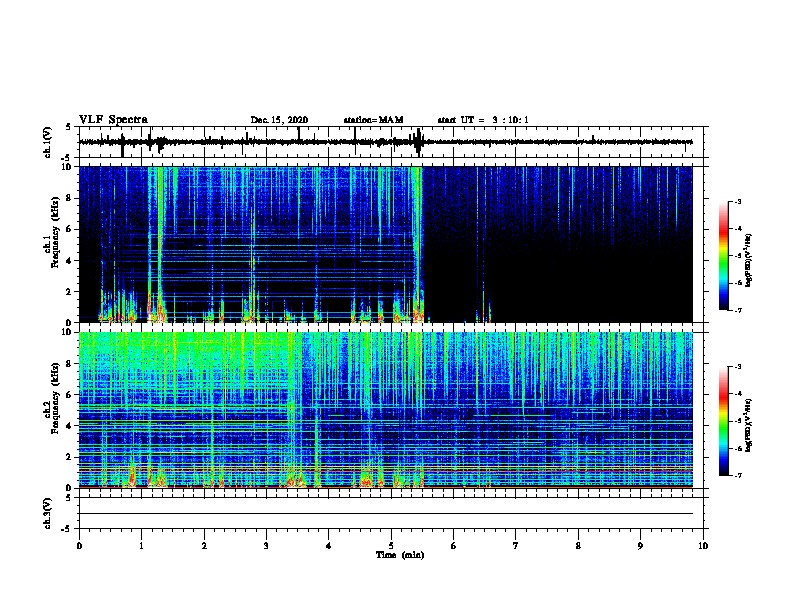Click the "VLF Spectra" plot title
Image resolution: width=792 pixels, height=612 pixels.
(113, 119)
